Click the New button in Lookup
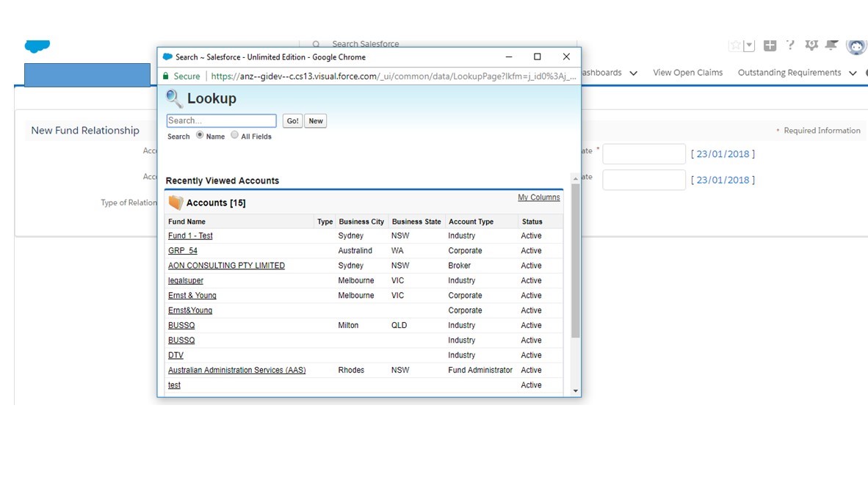The height and width of the screenshot is (488, 868). click(316, 121)
